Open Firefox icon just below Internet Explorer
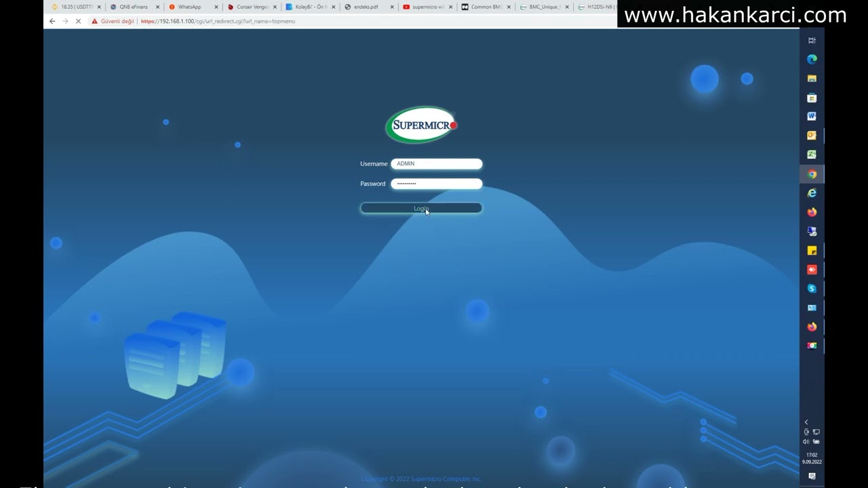Screen dimensions: 868x488 click(812, 212)
